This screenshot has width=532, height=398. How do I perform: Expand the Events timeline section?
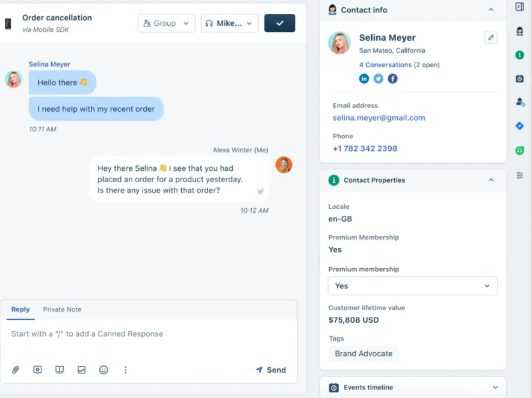click(x=495, y=388)
